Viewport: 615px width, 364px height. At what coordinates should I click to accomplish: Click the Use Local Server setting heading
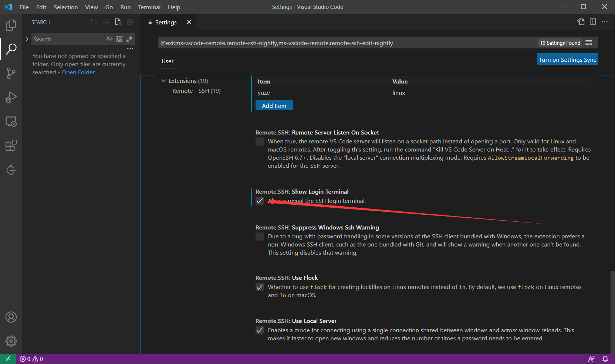(x=296, y=321)
